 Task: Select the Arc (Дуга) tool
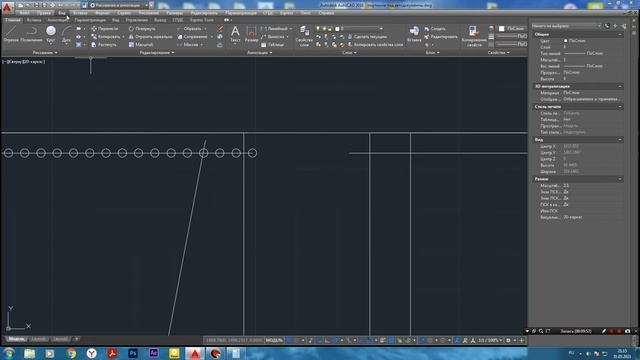coord(66,33)
